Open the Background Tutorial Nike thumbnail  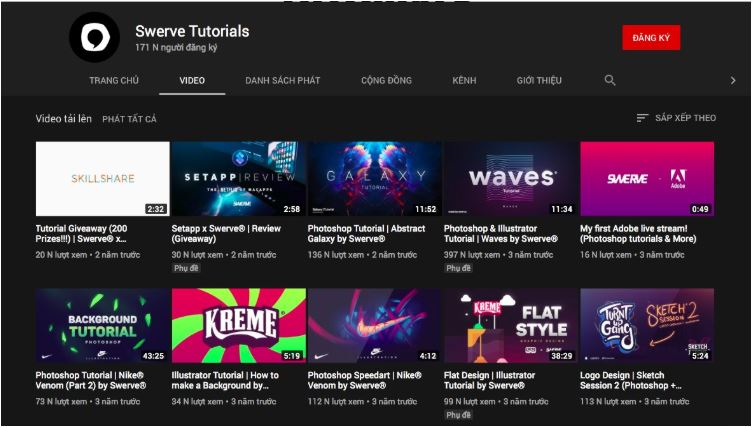(102, 326)
